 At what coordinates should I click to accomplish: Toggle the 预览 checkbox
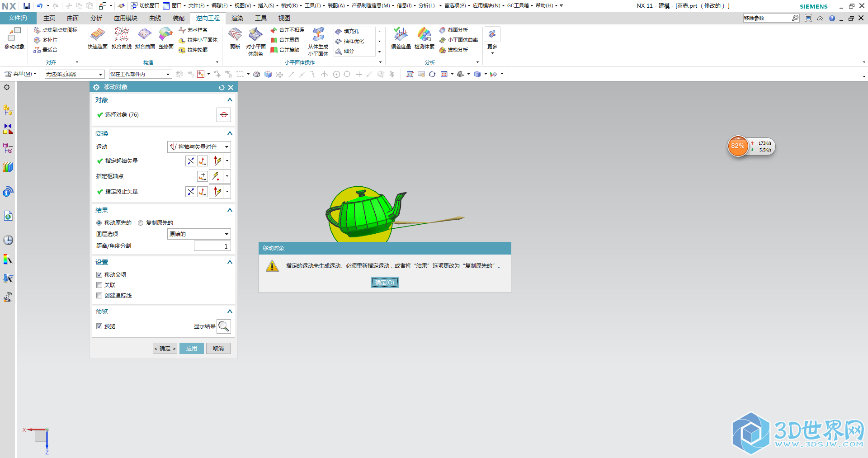[99, 326]
